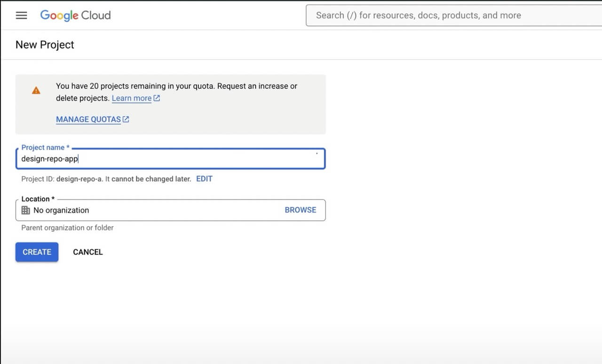The height and width of the screenshot is (364, 602).
Task: Click the external link icon after Learn more
Action: click(157, 98)
